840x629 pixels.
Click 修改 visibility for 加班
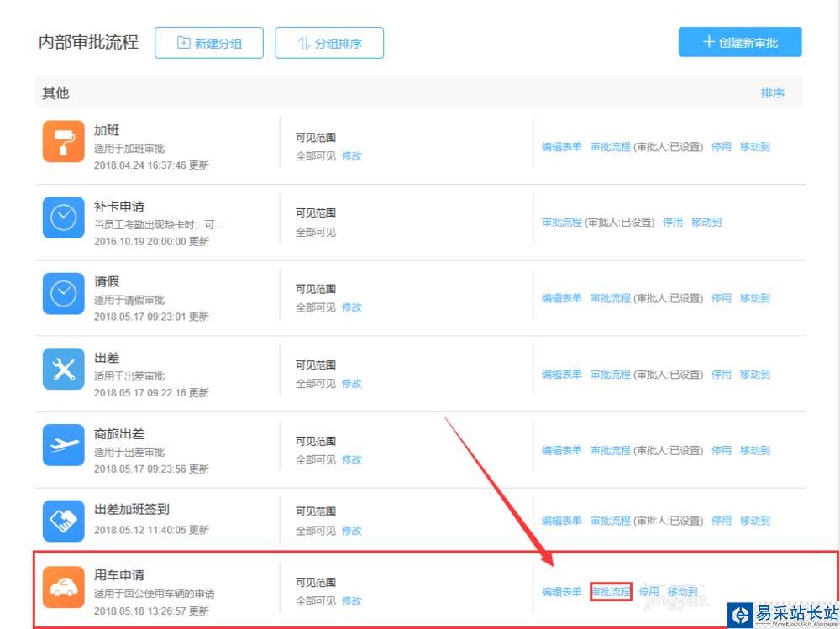point(351,156)
